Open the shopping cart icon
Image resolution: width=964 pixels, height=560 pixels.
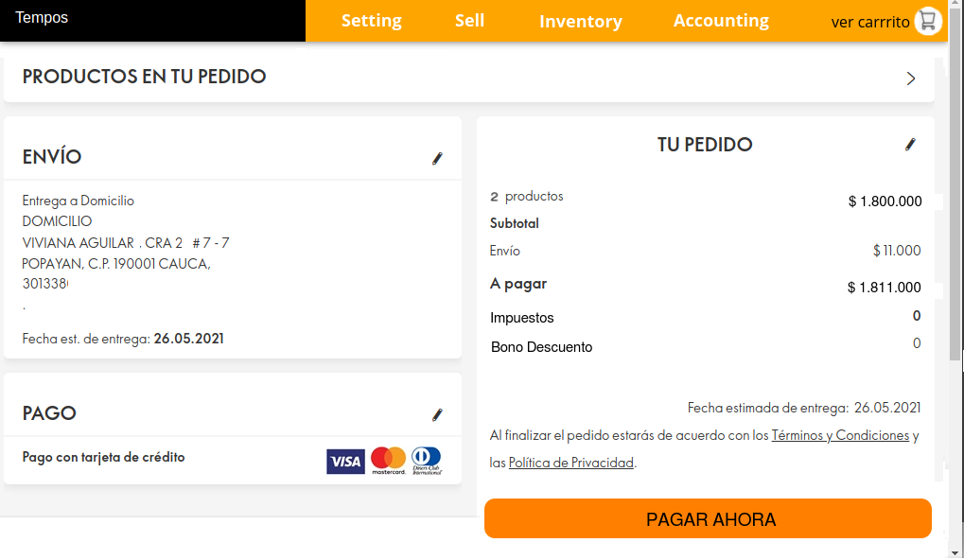[928, 21]
